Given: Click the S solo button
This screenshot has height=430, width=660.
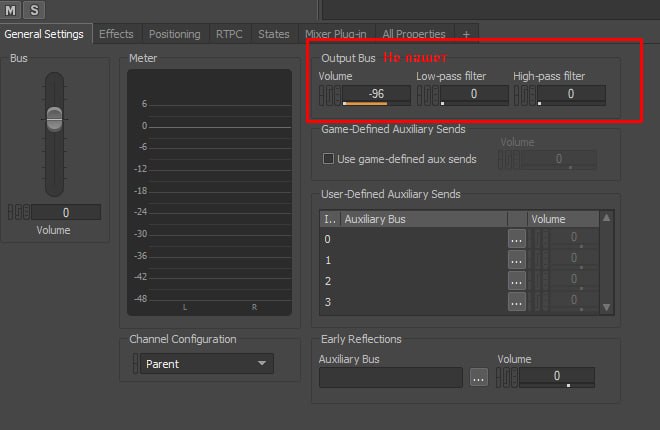Looking at the screenshot, I should (34, 10).
